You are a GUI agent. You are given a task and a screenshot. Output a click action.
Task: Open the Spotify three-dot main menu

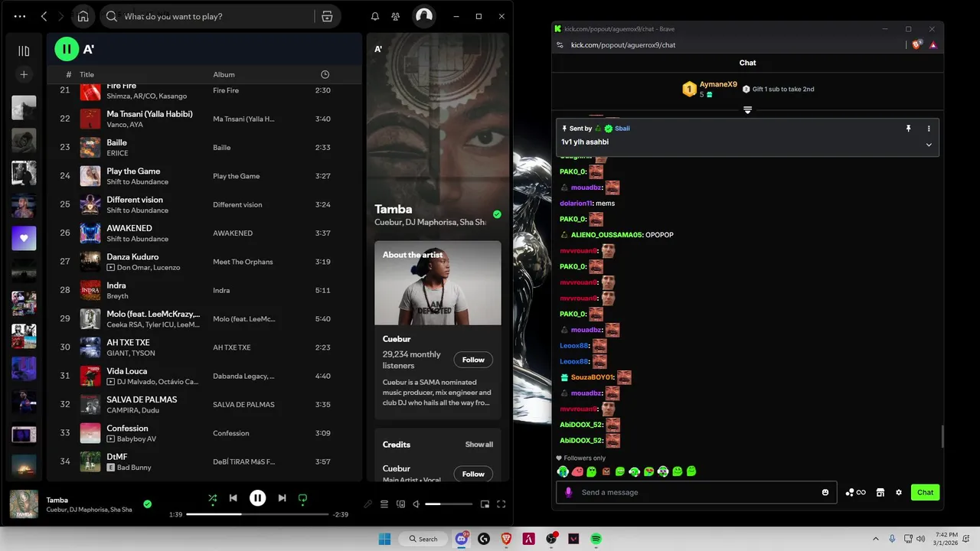pyautogui.click(x=20, y=16)
